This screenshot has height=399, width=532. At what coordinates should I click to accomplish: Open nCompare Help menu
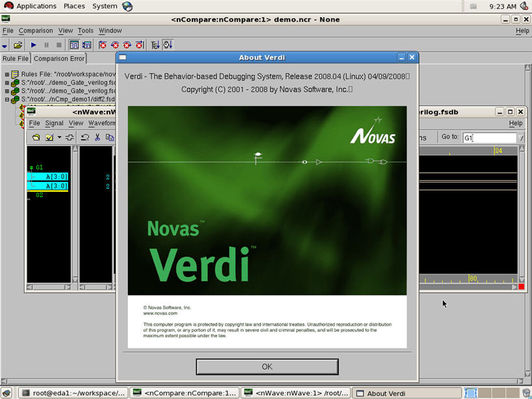(x=522, y=31)
